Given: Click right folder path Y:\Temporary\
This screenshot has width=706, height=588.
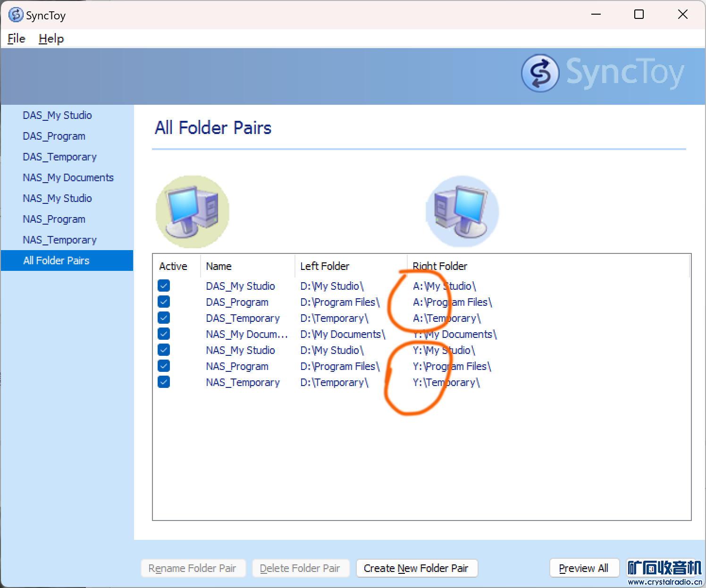Looking at the screenshot, I should 446,382.
